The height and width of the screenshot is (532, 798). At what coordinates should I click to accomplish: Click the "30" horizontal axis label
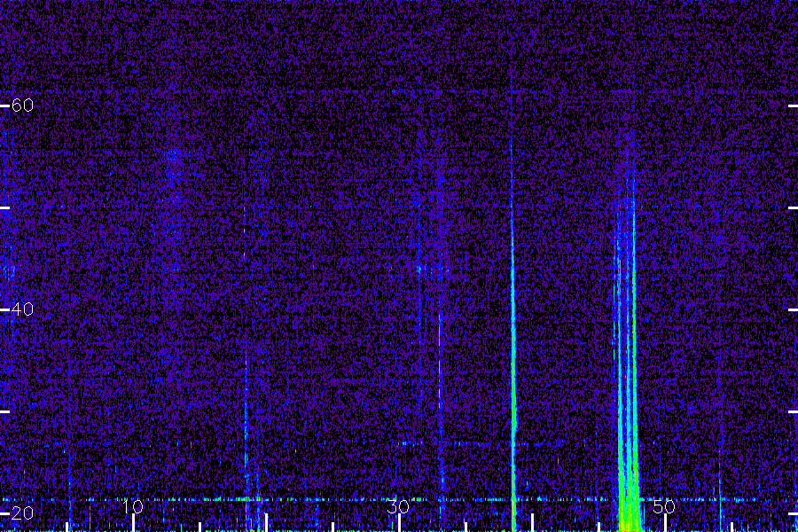click(398, 506)
